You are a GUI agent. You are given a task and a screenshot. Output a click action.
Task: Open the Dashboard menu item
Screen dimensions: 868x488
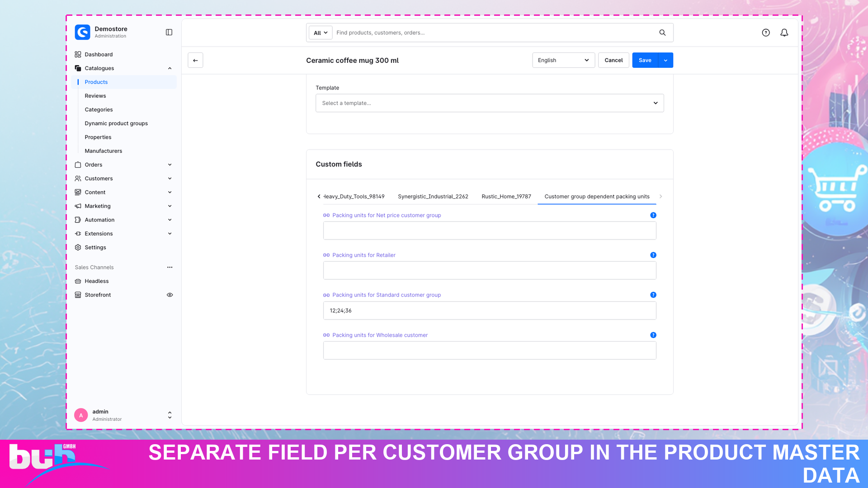pos(99,54)
